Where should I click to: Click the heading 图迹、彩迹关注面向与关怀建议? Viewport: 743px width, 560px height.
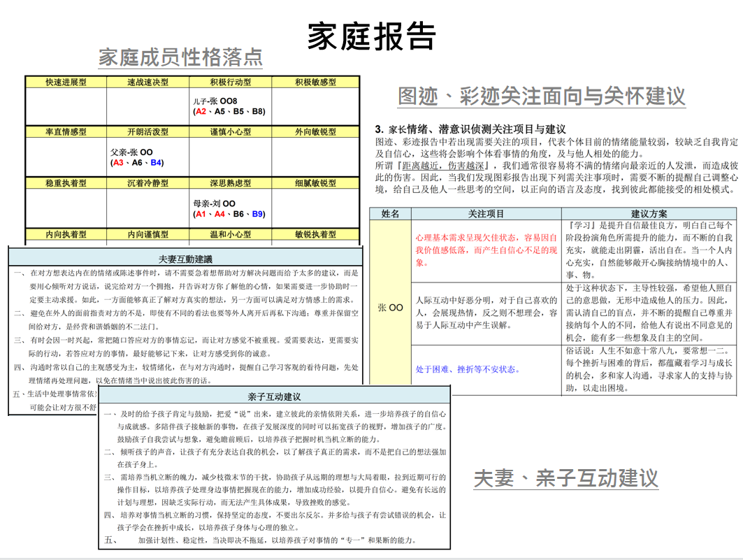(542, 96)
